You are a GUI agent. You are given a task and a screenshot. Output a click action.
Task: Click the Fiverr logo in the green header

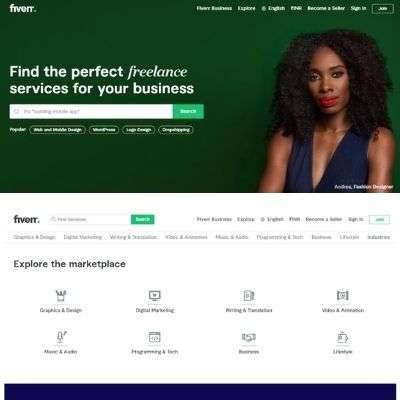pos(23,8)
